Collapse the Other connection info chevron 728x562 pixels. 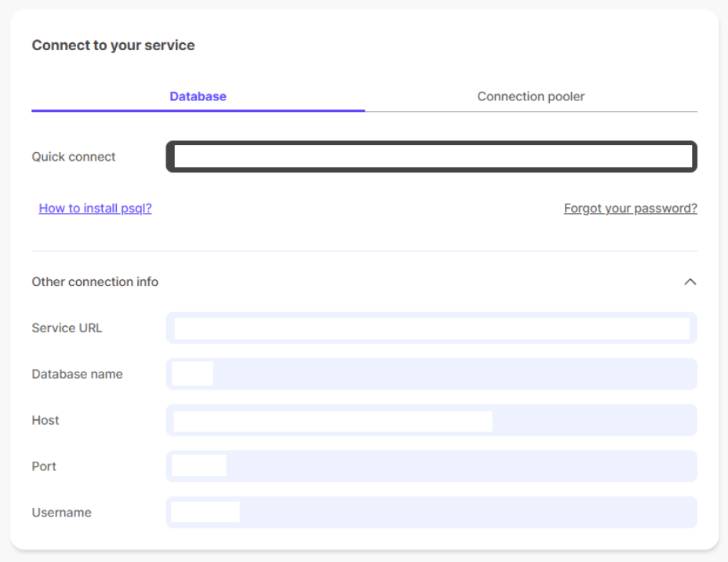(x=690, y=281)
